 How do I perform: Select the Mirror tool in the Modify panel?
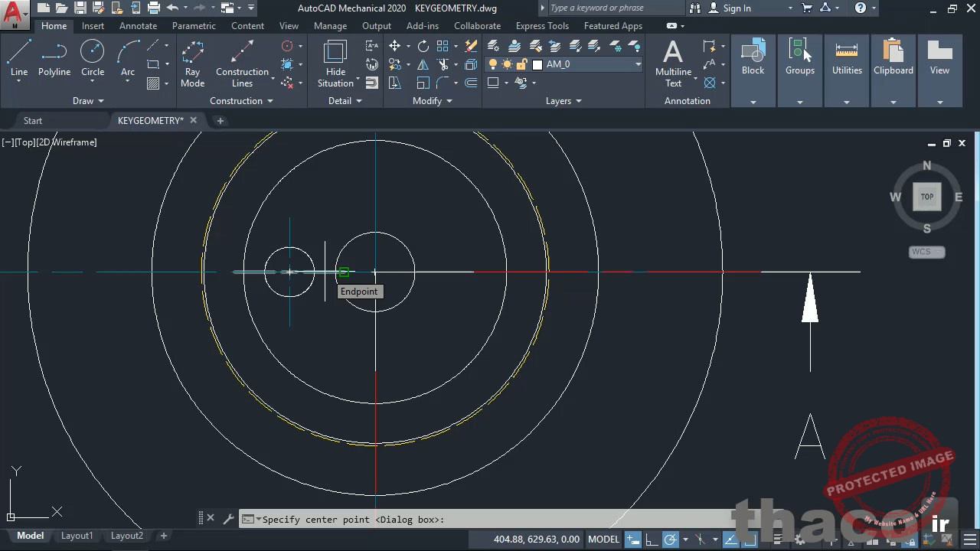tap(423, 64)
